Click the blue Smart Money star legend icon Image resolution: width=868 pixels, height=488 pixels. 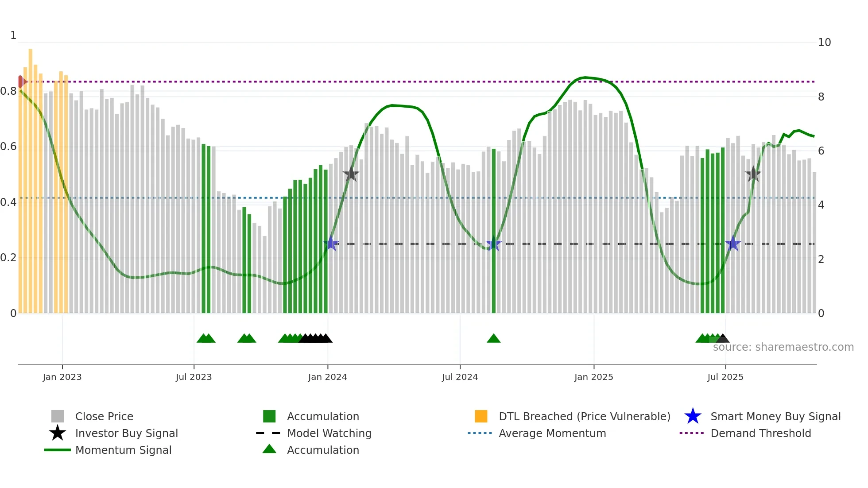693,416
